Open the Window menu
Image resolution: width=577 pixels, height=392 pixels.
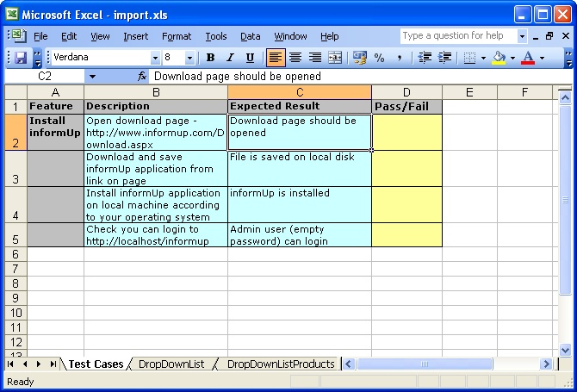click(290, 36)
